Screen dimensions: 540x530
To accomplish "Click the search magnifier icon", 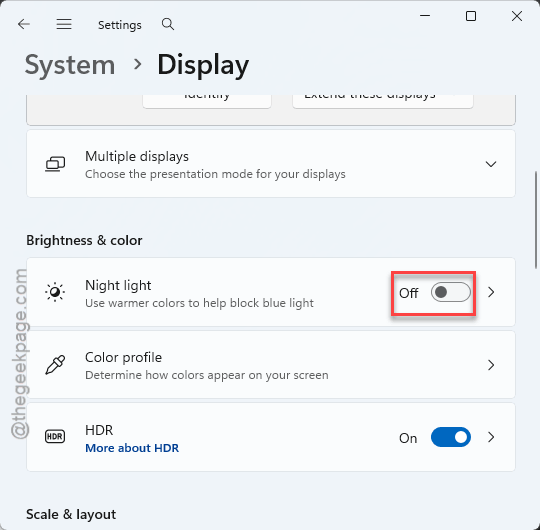I will [x=168, y=24].
